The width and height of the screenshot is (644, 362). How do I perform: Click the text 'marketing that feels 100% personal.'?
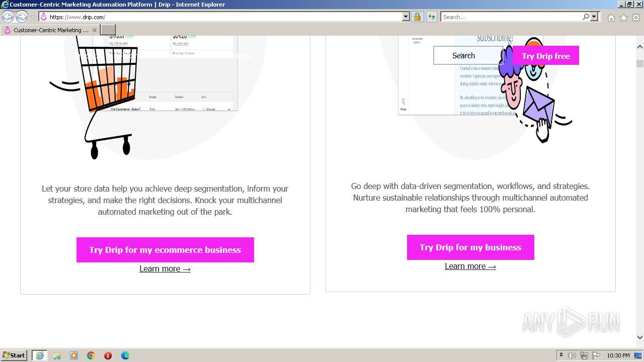click(470, 209)
